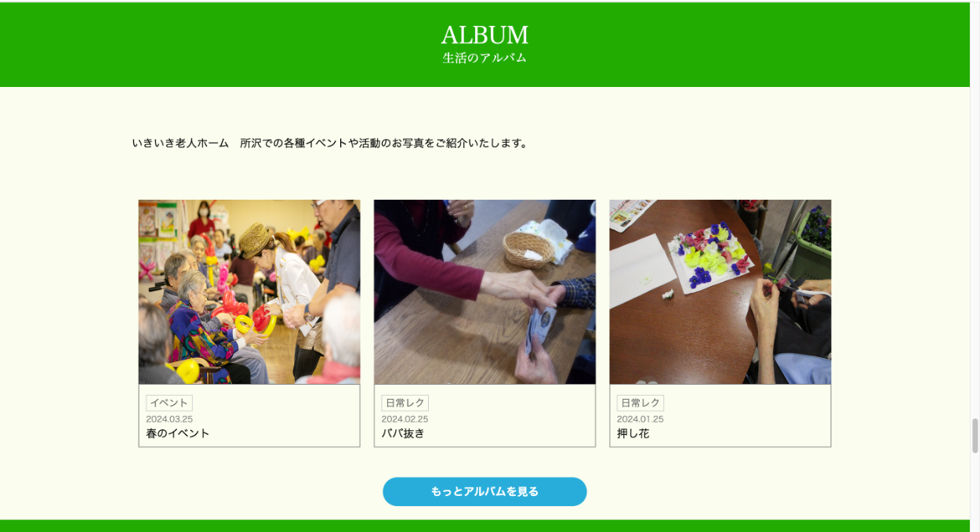This screenshot has width=980, height=532.
Task: Select 日常レク tag on 押し花 card
Action: [641, 403]
